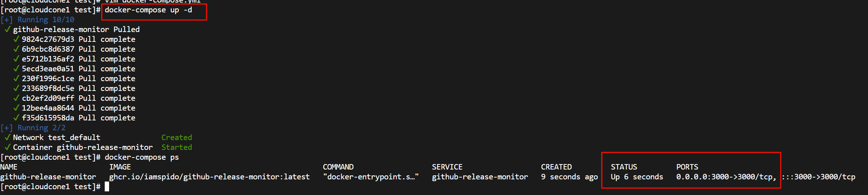Click the SERVICE column header
This screenshot has width=868, height=195.
tap(447, 167)
